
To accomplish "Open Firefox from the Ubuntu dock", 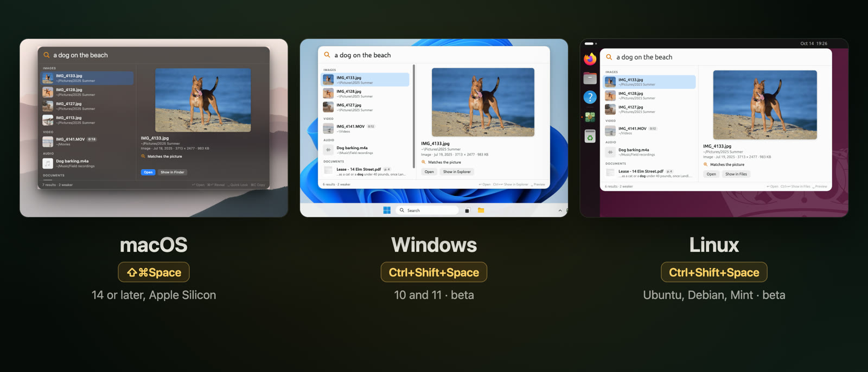I will click(x=590, y=59).
